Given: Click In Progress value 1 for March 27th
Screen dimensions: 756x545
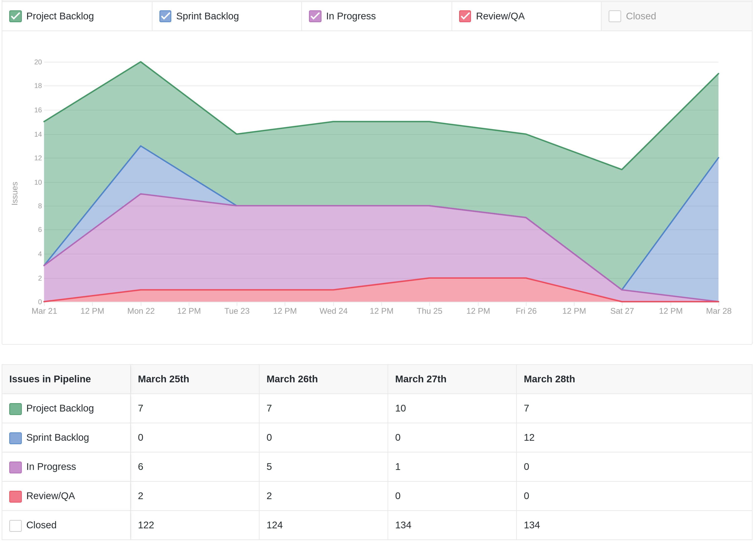Looking at the screenshot, I should tap(398, 467).
